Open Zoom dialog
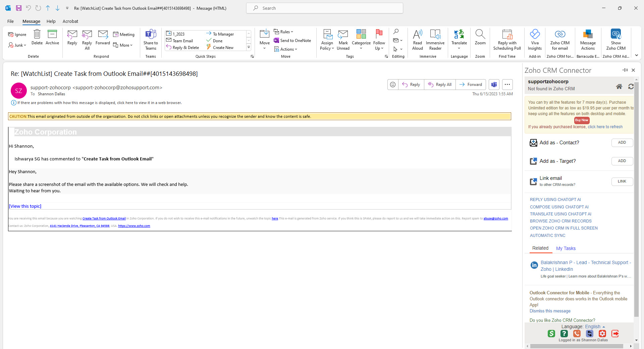The image size is (644, 349). coord(480,37)
